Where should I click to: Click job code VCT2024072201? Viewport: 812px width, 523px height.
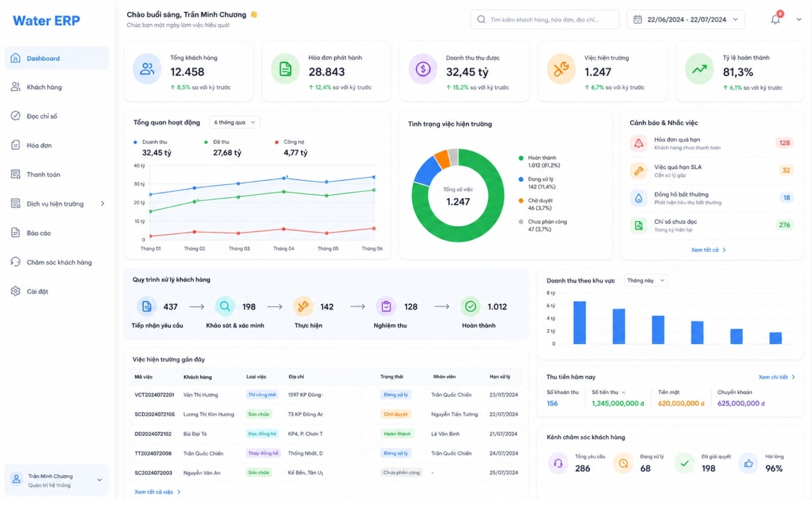coord(154,395)
